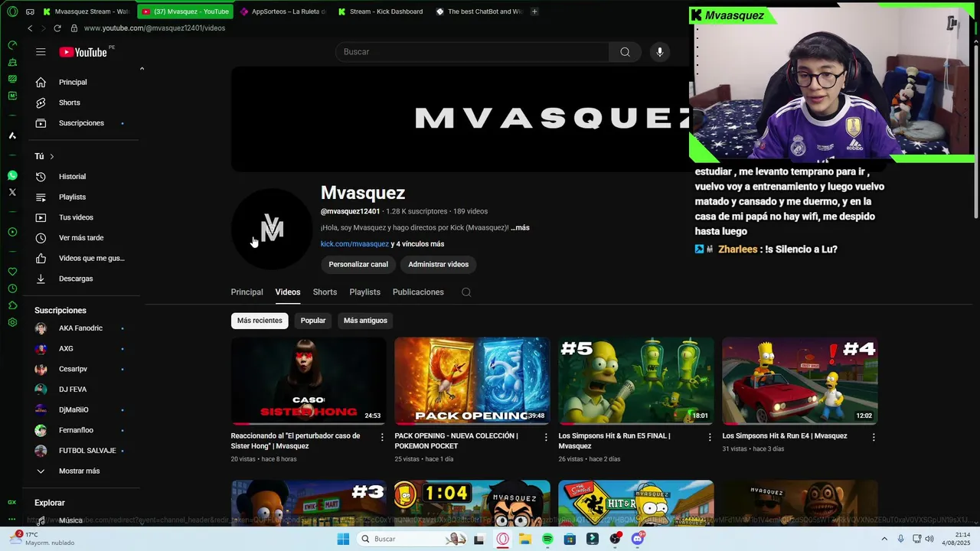
Task: Go back with the browser back arrow
Action: (30, 28)
